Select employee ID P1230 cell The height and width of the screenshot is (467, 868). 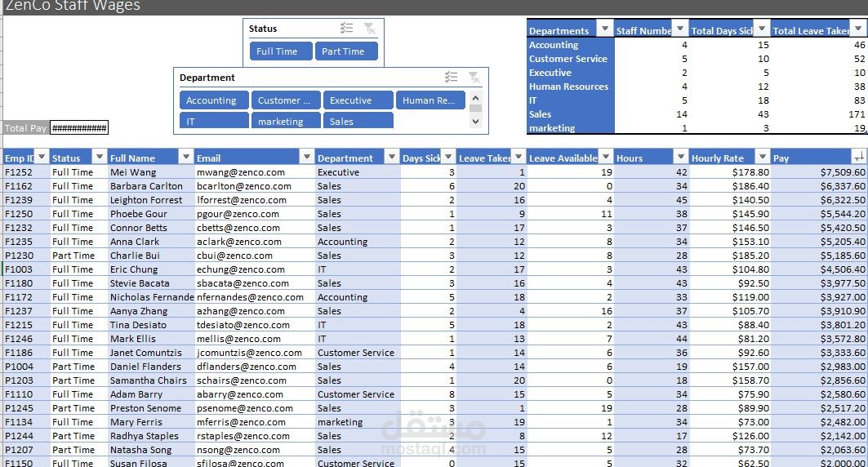pos(26,255)
